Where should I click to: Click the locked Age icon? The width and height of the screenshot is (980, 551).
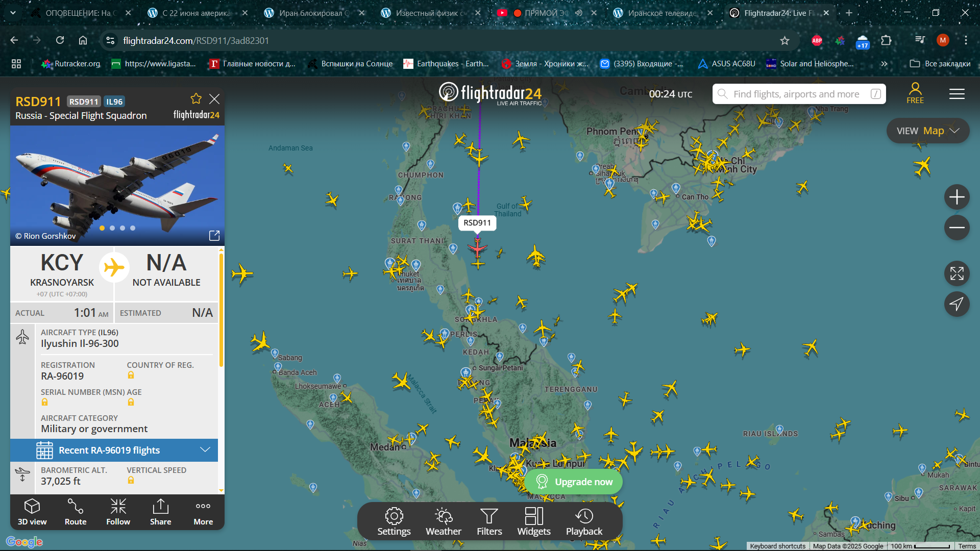(x=131, y=403)
